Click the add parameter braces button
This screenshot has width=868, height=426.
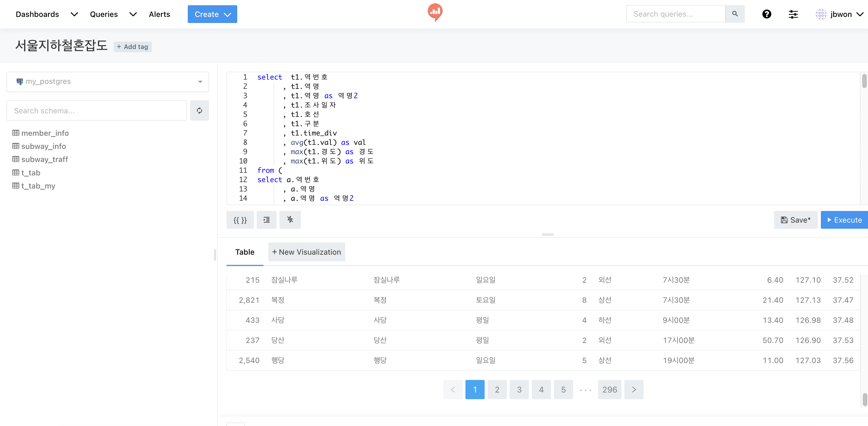click(240, 220)
